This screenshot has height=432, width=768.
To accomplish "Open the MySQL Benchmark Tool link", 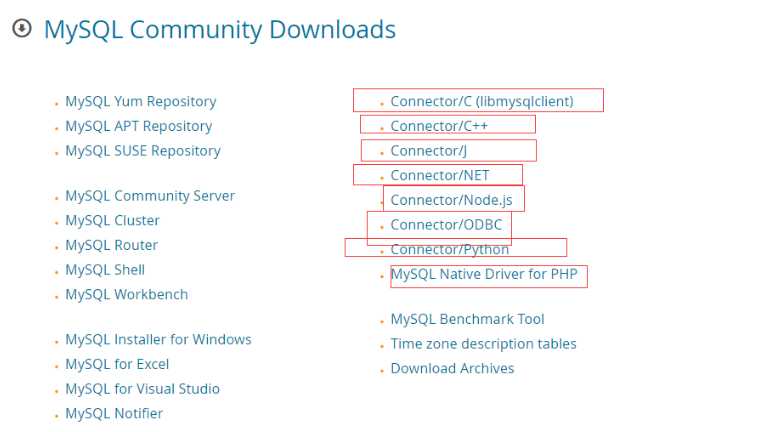I will click(x=467, y=319).
